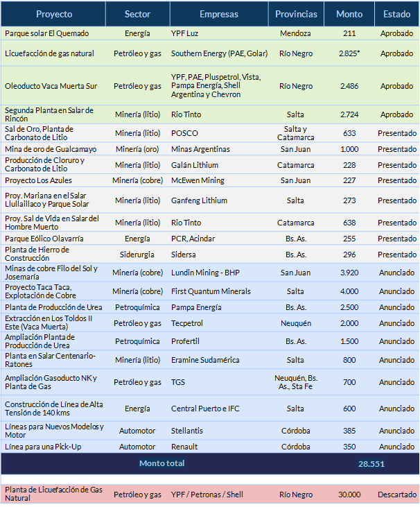Click the Sector column header

pyautogui.click(x=138, y=14)
